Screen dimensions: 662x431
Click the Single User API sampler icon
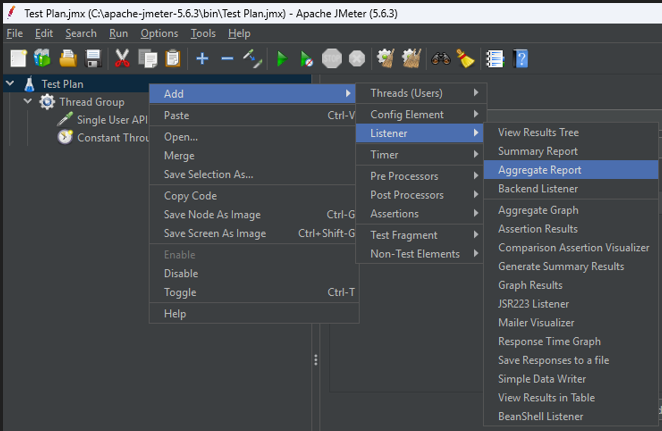tap(65, 119)
